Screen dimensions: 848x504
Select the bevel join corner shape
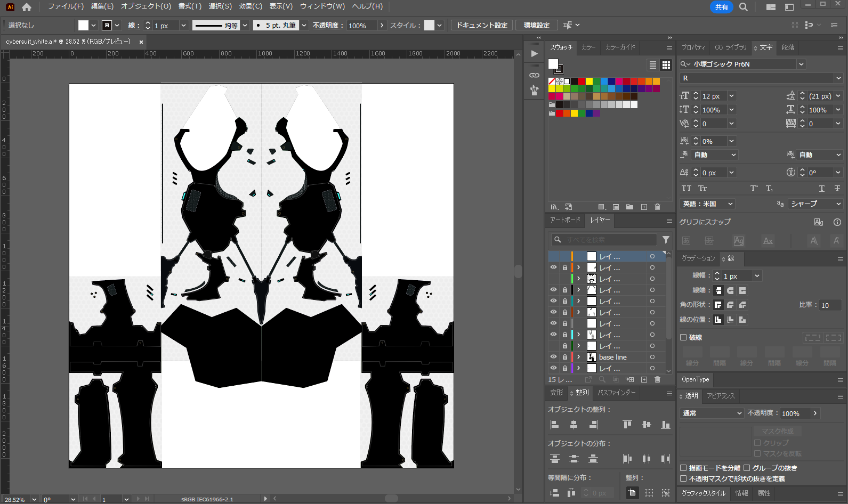(x=742, y=305)
